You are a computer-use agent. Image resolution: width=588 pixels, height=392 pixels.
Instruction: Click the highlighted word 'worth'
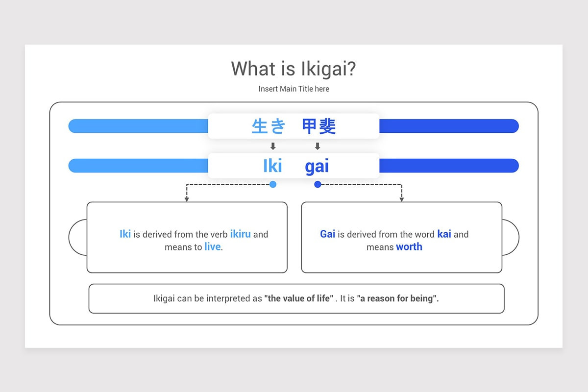click(409, 246)
